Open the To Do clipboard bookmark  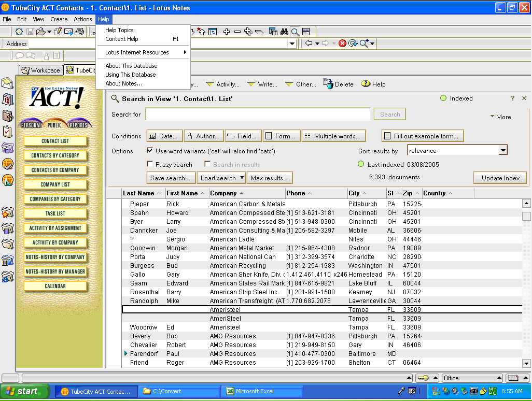[x=7, y=132]
